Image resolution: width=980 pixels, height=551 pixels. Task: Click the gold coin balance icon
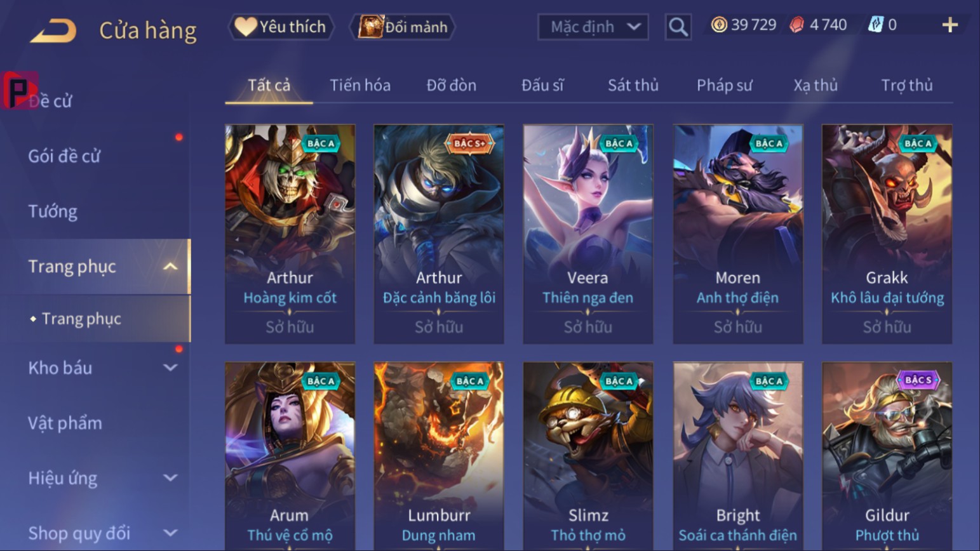tap(719, 25)
